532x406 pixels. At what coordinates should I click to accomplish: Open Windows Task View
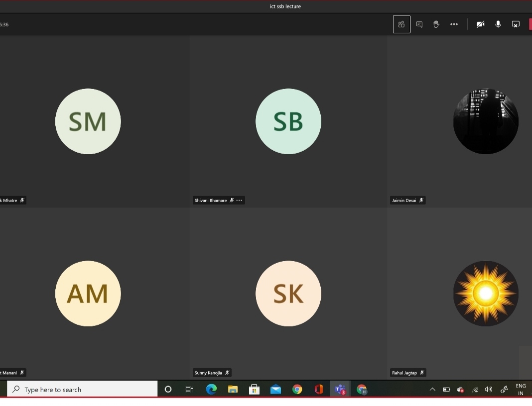(189, 390)
